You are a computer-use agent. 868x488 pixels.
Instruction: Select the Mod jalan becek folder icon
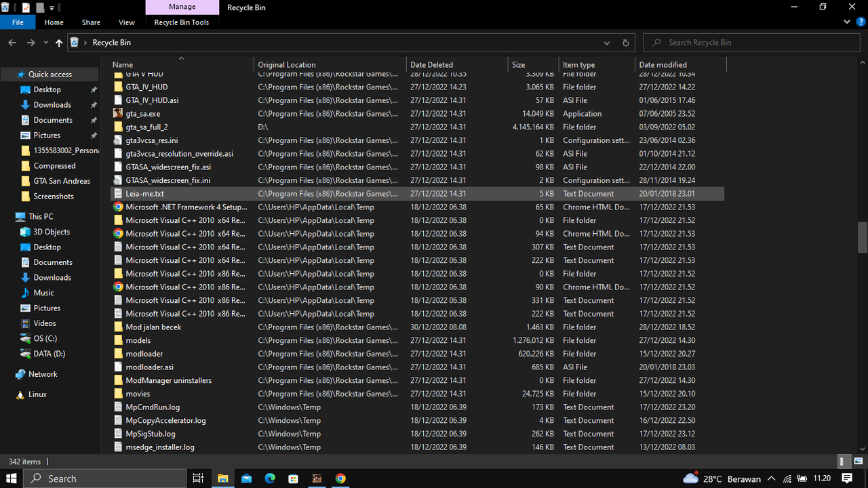click(x=118, y=327)
